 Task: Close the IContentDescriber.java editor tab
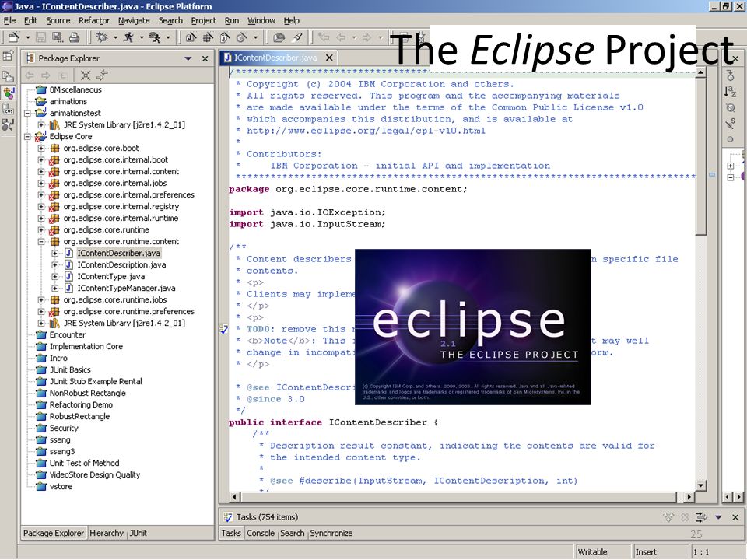[x=329, y=58]
